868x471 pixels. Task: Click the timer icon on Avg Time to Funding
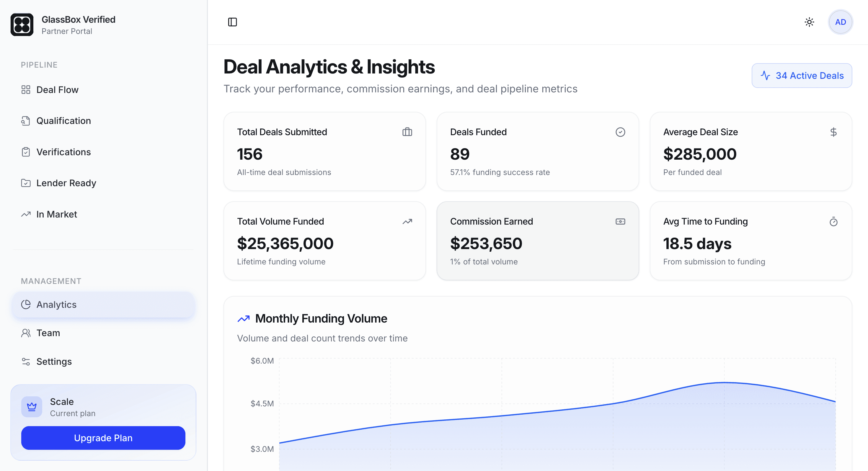(833, 221)
